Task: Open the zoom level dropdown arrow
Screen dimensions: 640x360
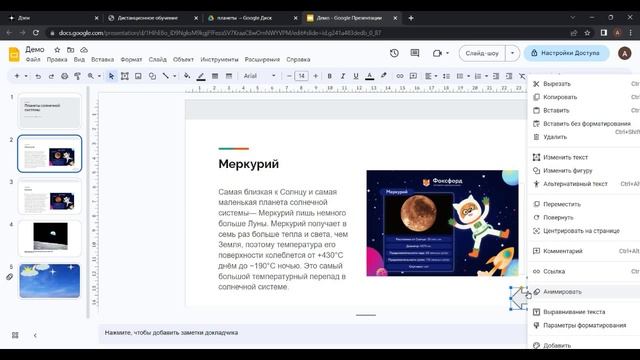Action: tap(99, 76)
